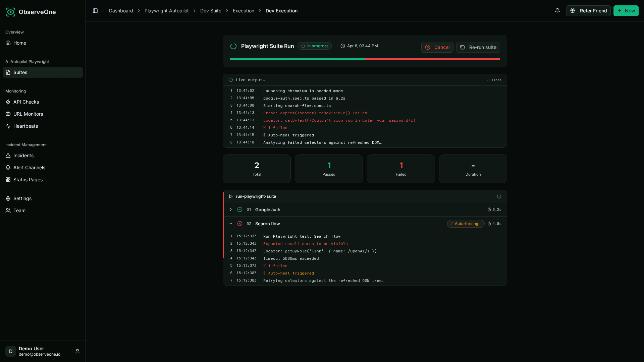
Task: Click 'Analyzing failed selectors against refreshed DOM' line
Action: (322, 142)
